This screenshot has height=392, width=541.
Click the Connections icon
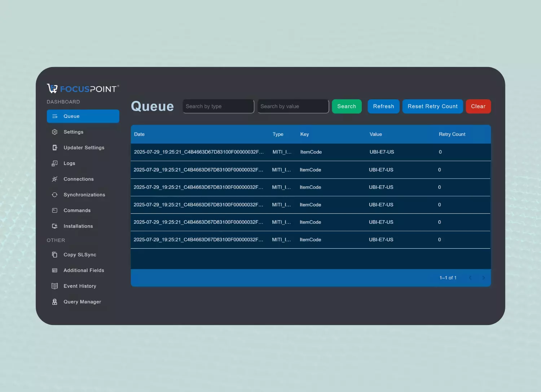[54, 179]
